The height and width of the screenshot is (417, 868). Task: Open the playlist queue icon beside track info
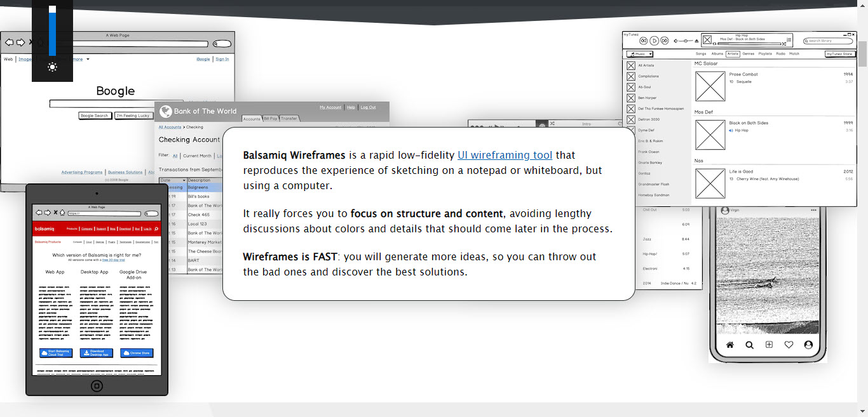tap(789, 40)
